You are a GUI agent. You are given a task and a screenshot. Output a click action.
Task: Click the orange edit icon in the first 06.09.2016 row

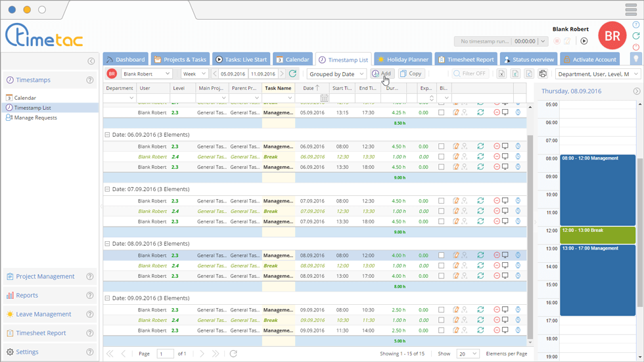point(455,147)
